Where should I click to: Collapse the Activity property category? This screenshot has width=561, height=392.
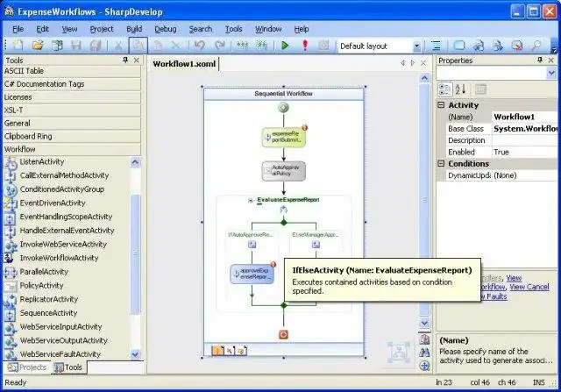click(x=441, y=105)
